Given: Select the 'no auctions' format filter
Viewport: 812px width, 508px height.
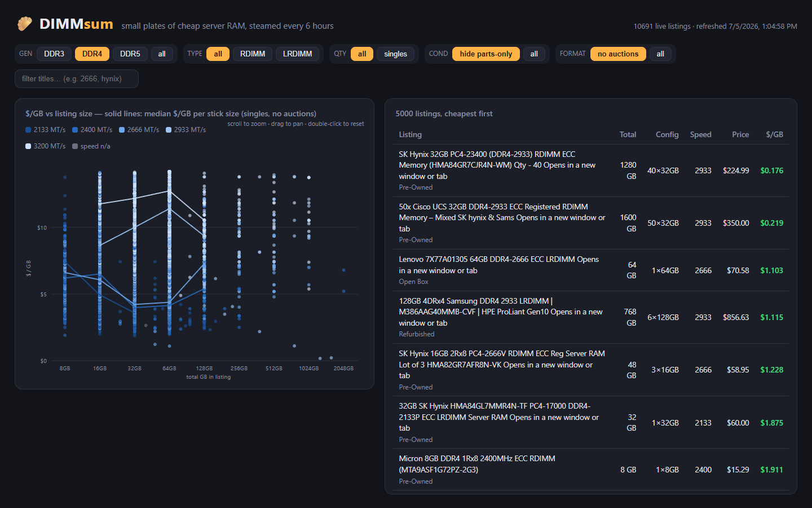Looking at the screenshot, I should [618, 54].
